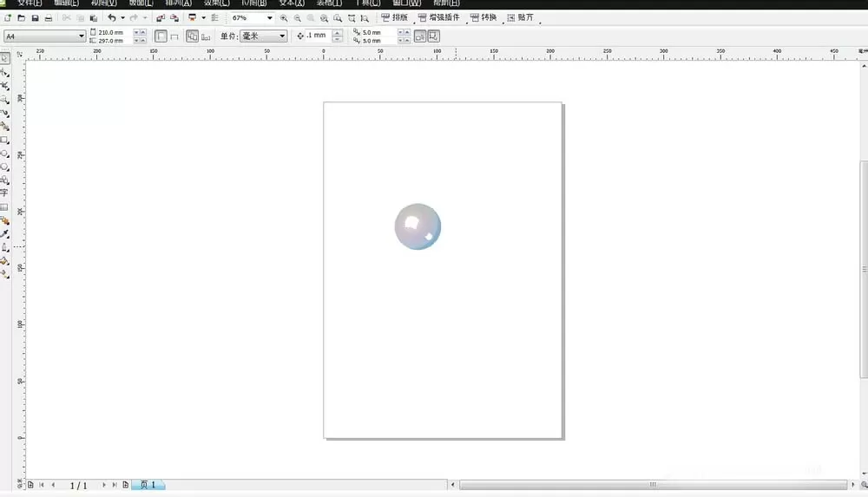
Task: Click the 排版 plugin button
Action: (395, 17)
